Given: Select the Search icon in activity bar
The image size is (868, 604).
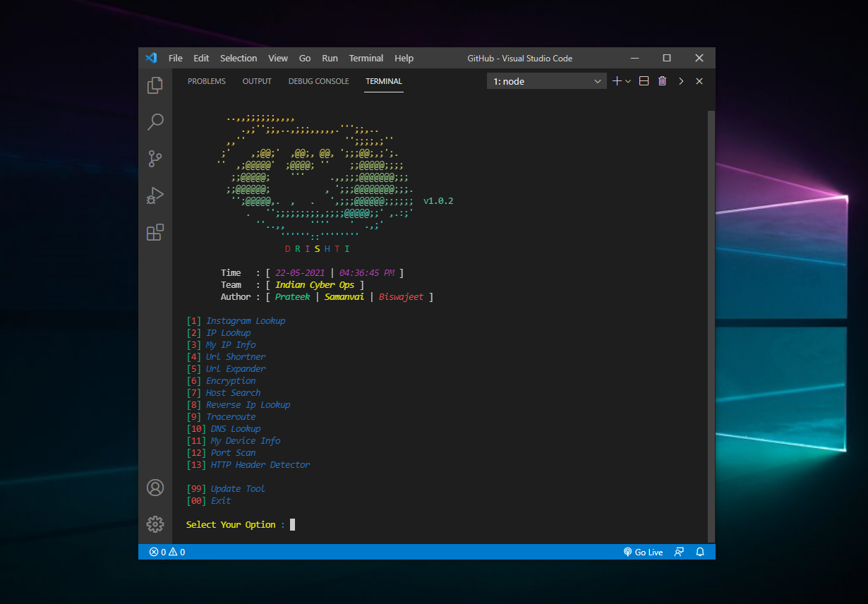Looking at the screenshot, I should click(x=155, y=121).
